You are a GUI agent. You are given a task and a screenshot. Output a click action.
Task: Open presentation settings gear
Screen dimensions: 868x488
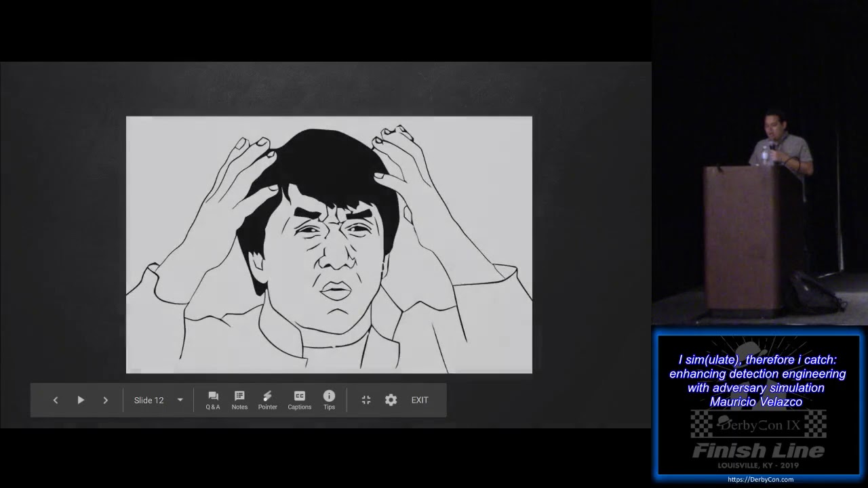coord(391,400)
